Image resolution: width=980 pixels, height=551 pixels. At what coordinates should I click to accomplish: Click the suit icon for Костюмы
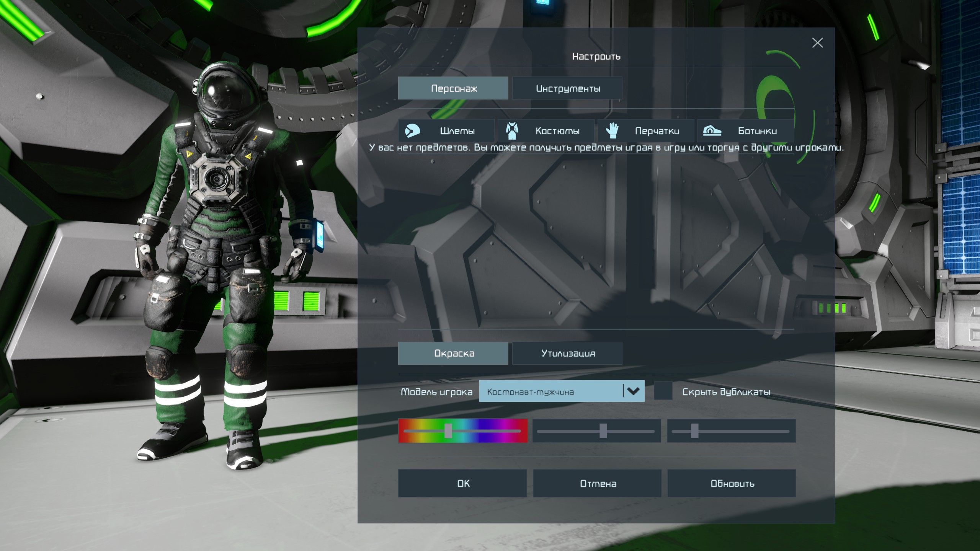(x=512, y=131)
